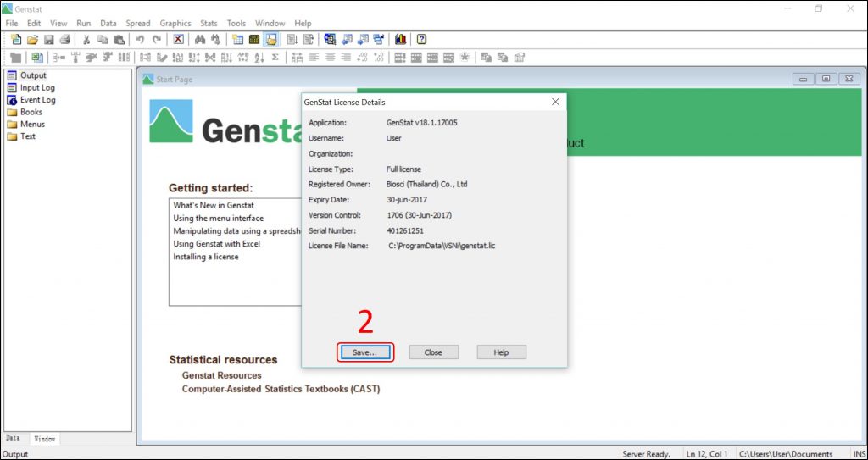Click the Find binoculars icon
Image resolution: width=868 pixels, height=460 pixels.
200,39
